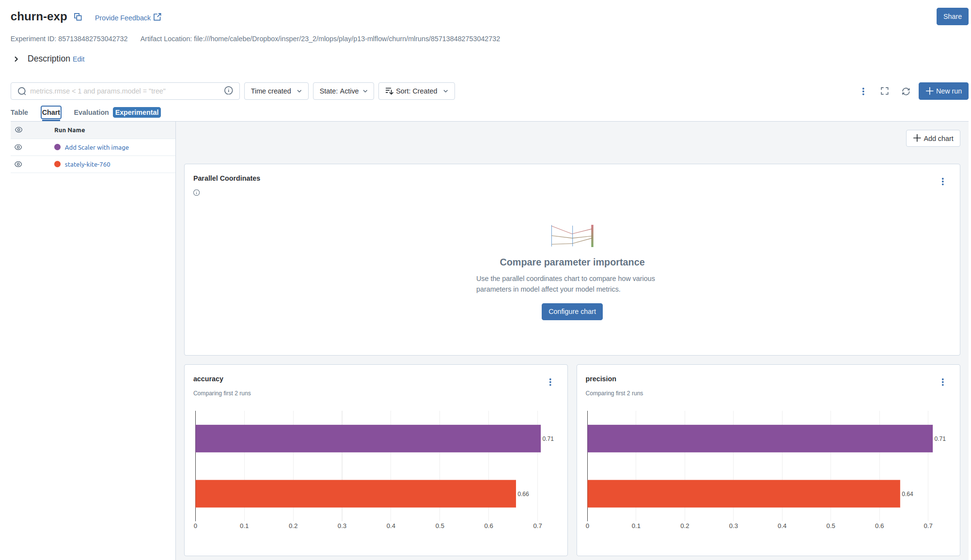
Task: Click Parallel Coordinates info tooltip icon
Action: pos(196,193)
